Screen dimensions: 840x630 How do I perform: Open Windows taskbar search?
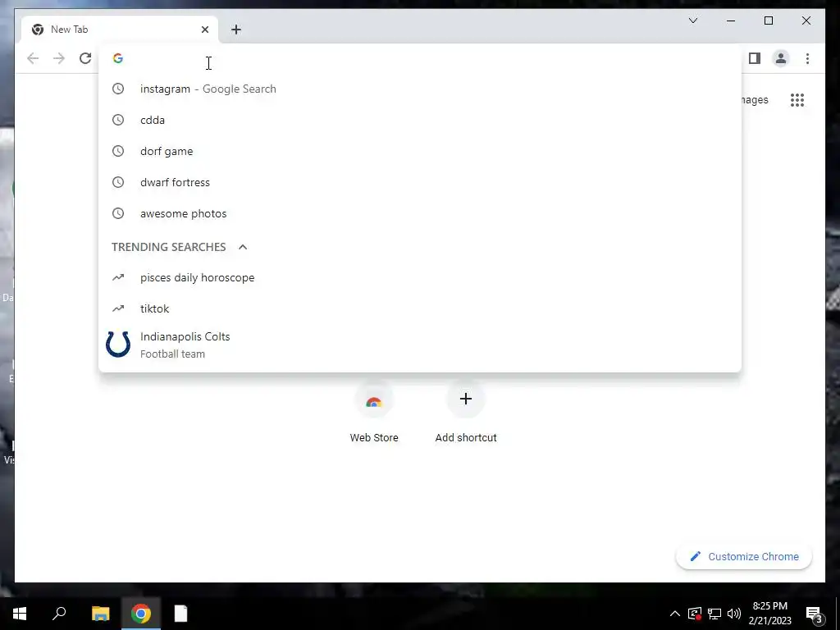59,614
